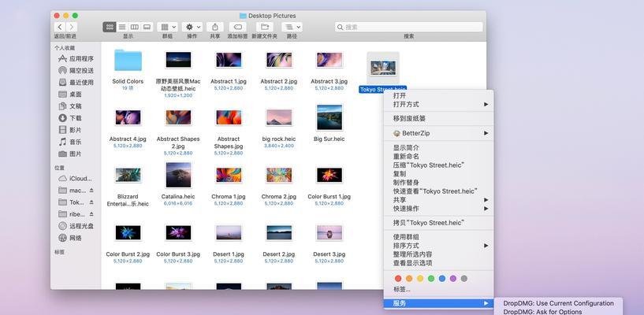Screen dimensions: 644x315
Task: Click the 添加标签 tag toolbar icon
Action: (x=237, y=27)
